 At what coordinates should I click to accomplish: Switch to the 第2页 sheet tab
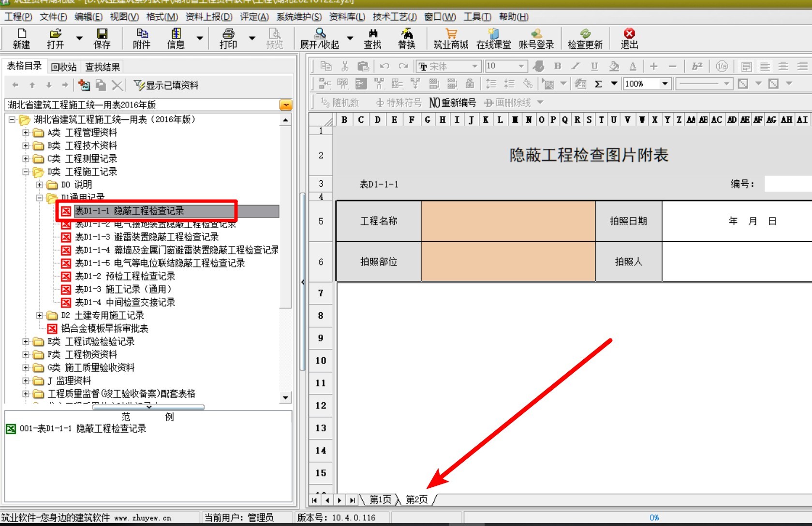416,500
